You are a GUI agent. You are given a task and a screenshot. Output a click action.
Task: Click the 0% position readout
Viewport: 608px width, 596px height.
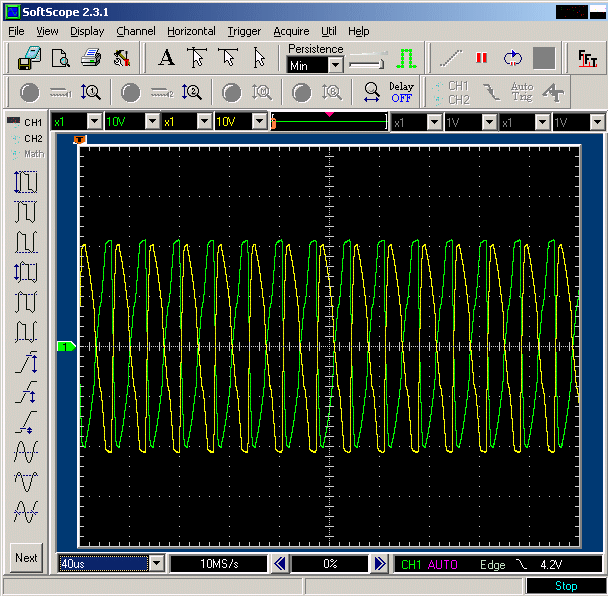(x=330, y=563)
